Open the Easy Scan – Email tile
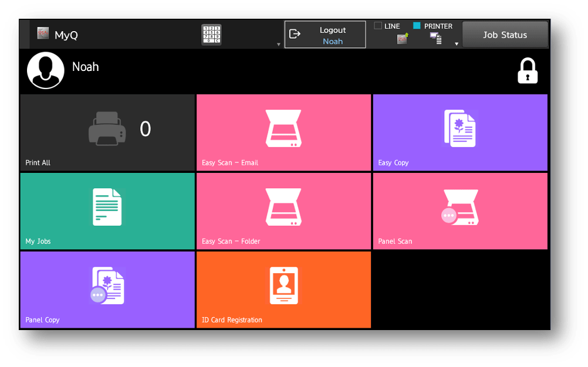The height and width of the screenshot is (367, 588). [284, 132]
